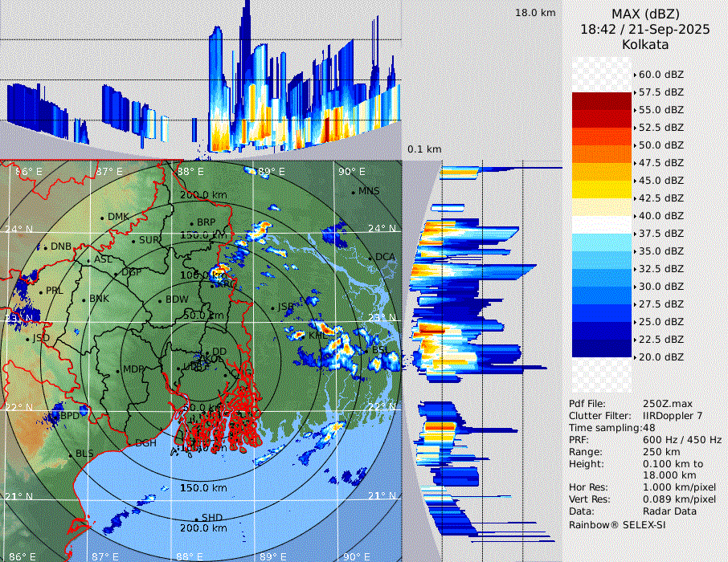
Task: Select the SHD station marker over the sea
Action: tap(196, 518)
